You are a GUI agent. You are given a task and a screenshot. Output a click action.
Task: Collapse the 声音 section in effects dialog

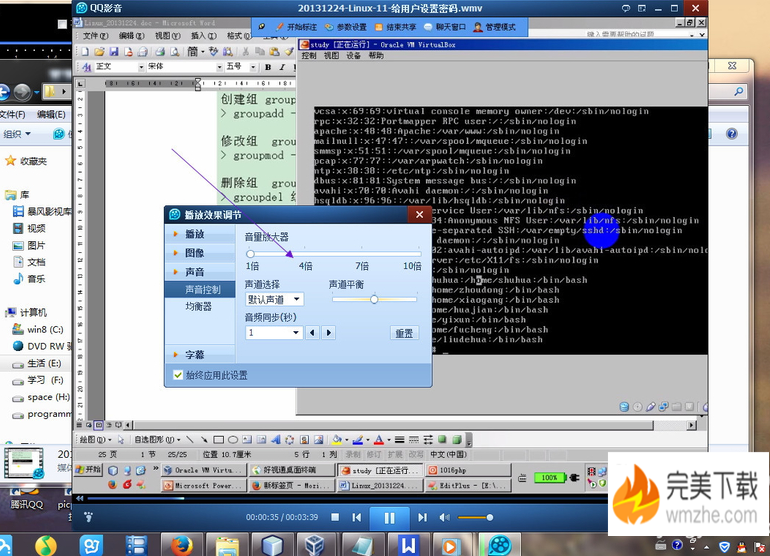(200, 272)
